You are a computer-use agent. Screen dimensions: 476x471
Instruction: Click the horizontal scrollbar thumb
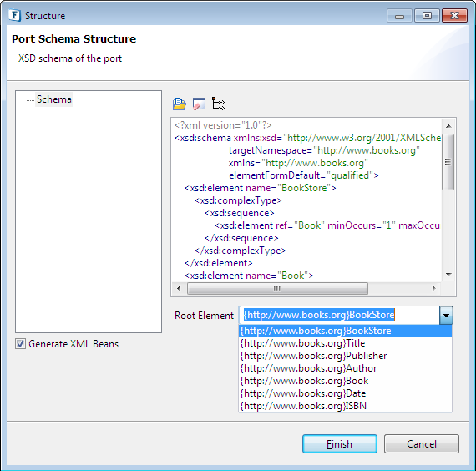click(277, 288)
